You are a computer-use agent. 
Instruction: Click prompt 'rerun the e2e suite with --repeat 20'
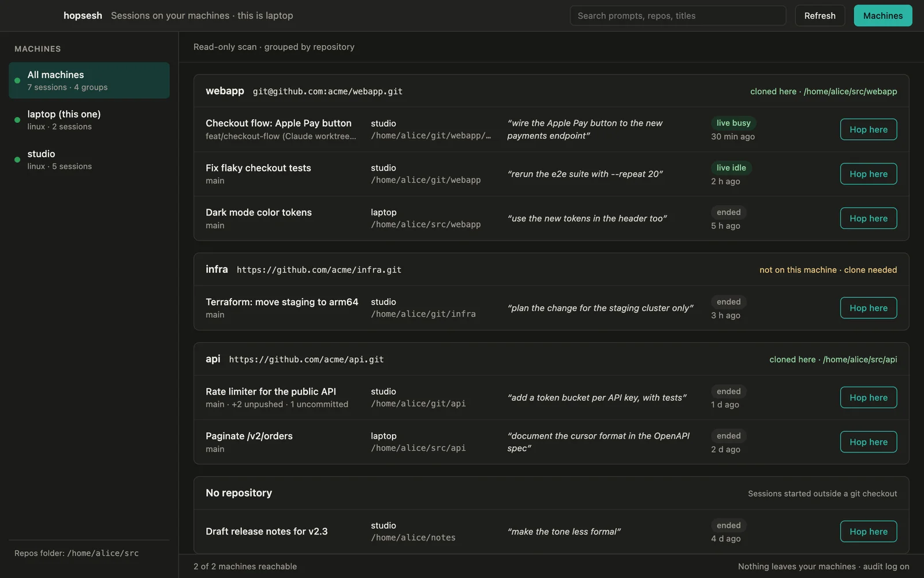tap(585, 174)
